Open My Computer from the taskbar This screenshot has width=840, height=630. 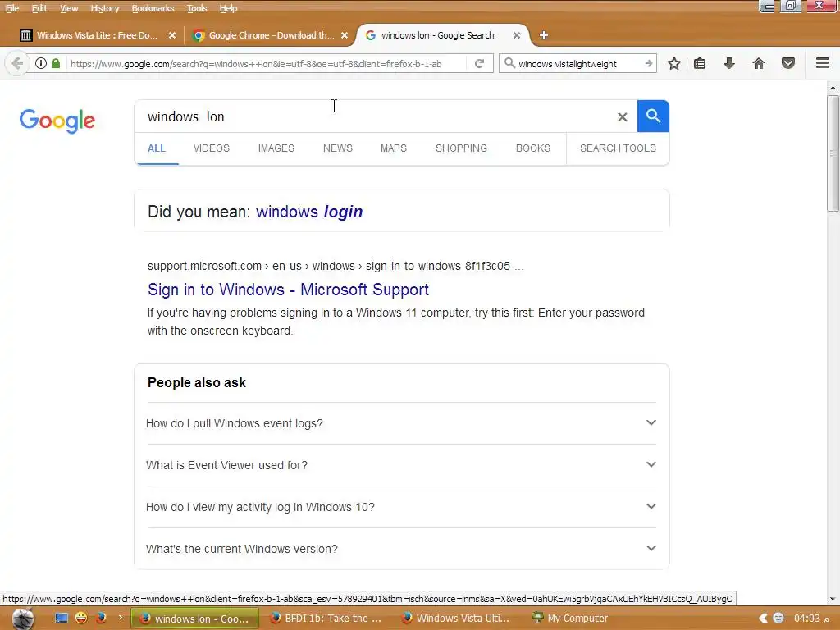570,619
